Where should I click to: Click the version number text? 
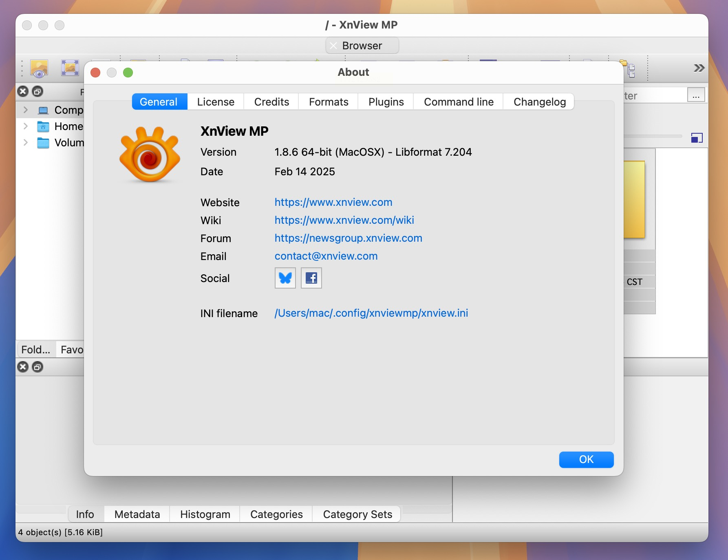[x=373, y=152]
